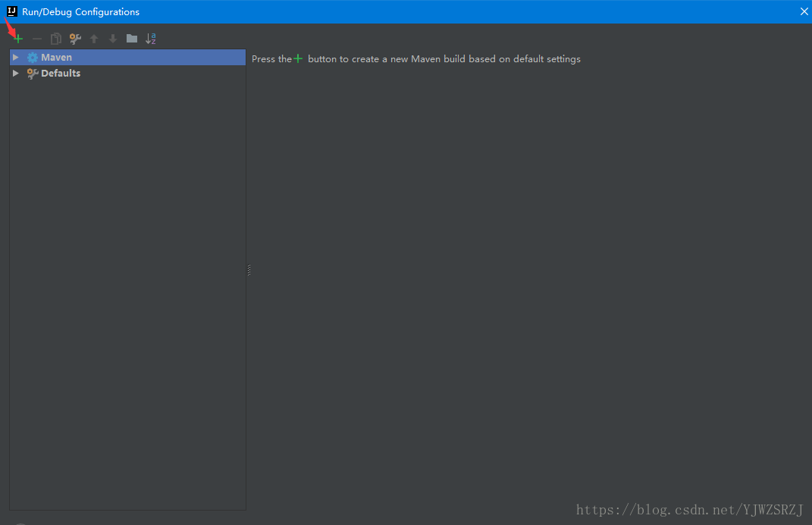Remove configuration using the minus icon
The image size is (812, 525).
(36, 39)
